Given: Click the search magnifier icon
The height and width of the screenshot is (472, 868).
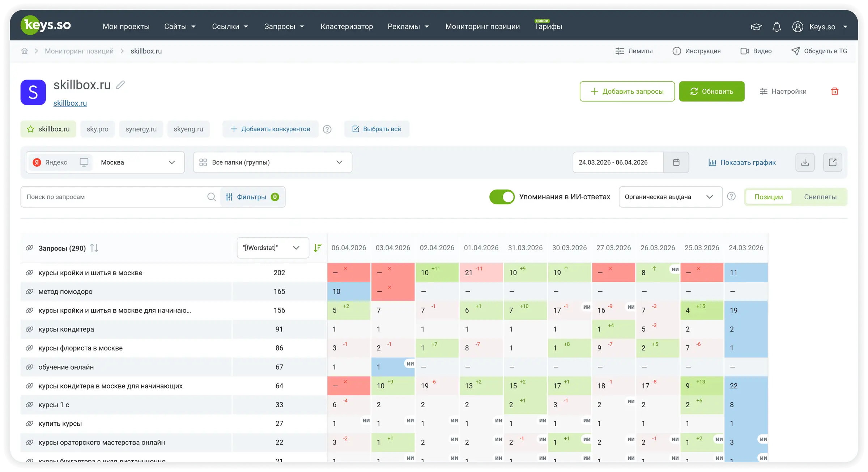Looking at the screenshot, I should (212, 197).
